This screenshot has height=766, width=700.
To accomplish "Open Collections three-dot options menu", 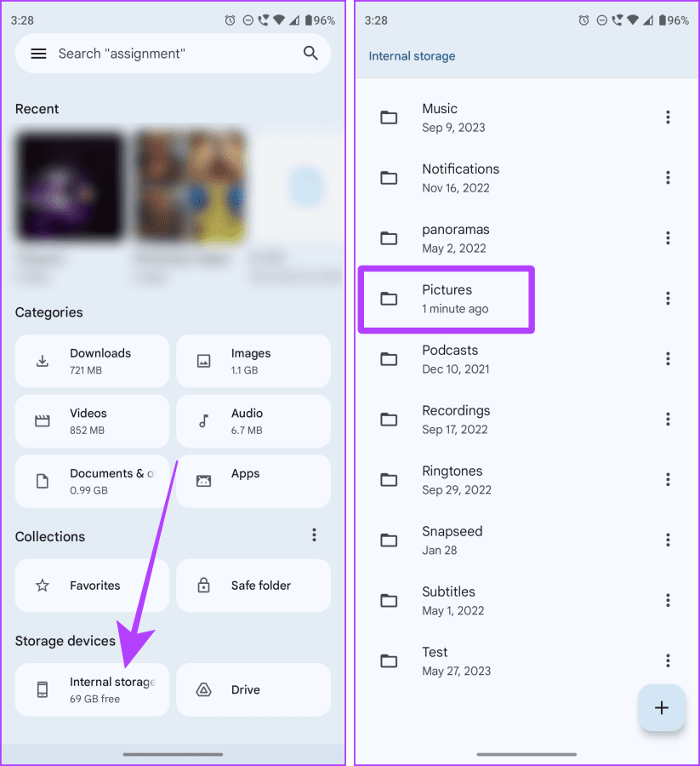I will tap(314, 535).
